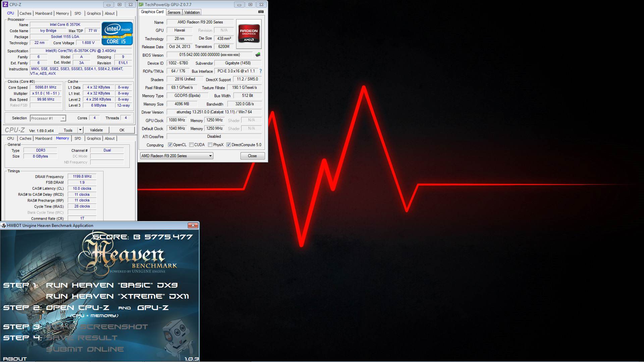The image size is (644, 362).
Task: Open SPD tab in CPU-Z processor window
Action: pos(78,13)
